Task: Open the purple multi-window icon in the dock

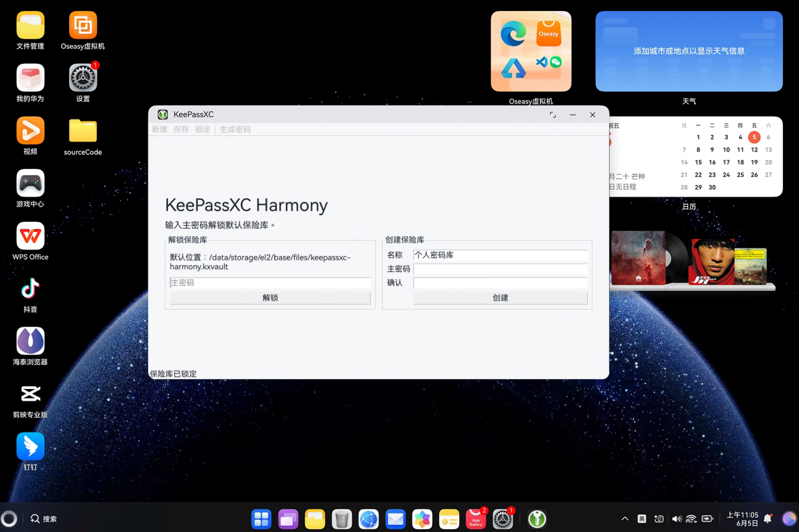Action: (x=288, y=519)
